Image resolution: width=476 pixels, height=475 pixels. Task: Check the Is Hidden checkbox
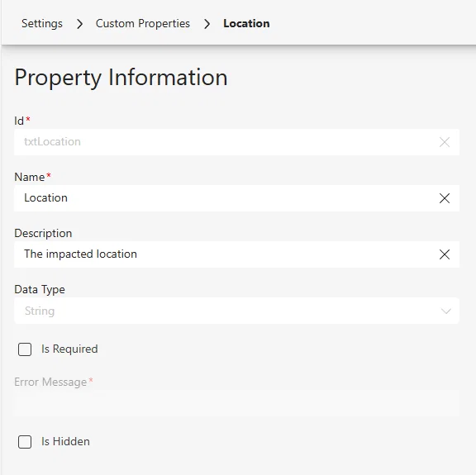click(25, 442)
